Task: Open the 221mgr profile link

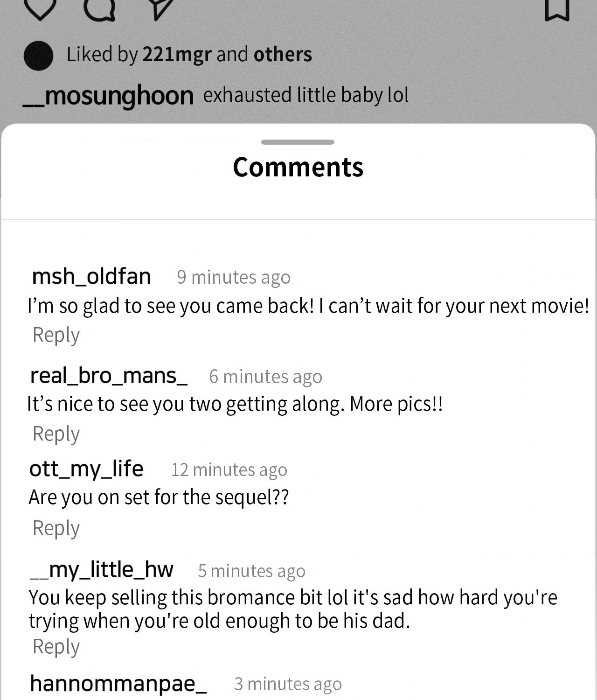Action: 177,55
